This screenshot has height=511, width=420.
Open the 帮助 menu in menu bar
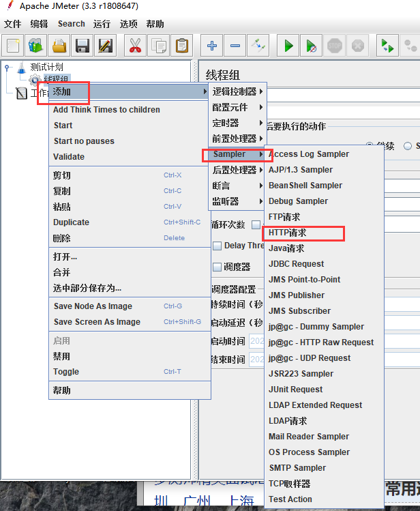(155, 24)
